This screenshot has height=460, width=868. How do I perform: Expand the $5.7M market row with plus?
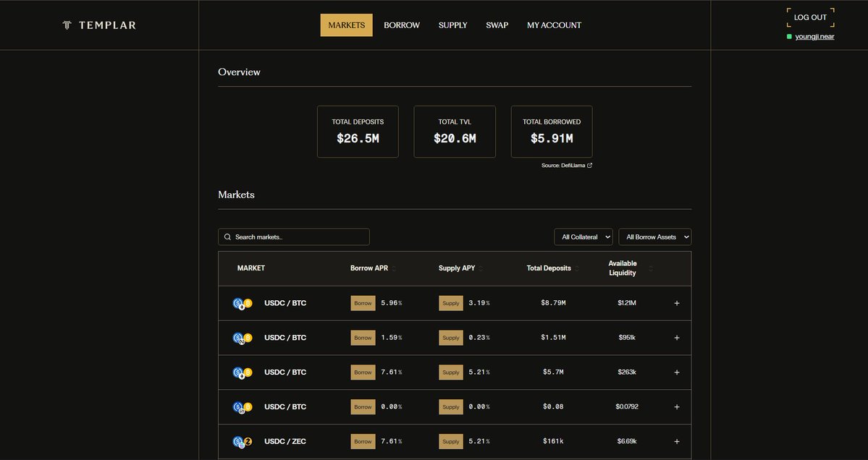click(x=676, y=372)
